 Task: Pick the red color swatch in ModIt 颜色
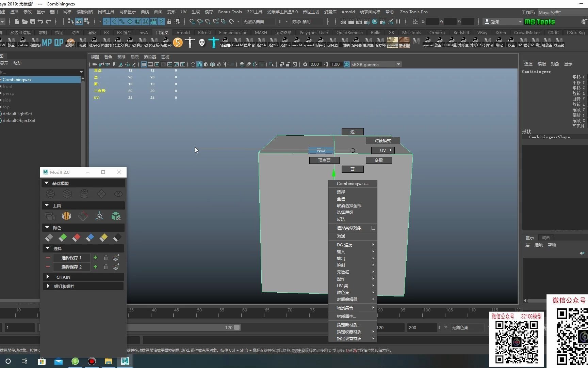pos(77,237)
